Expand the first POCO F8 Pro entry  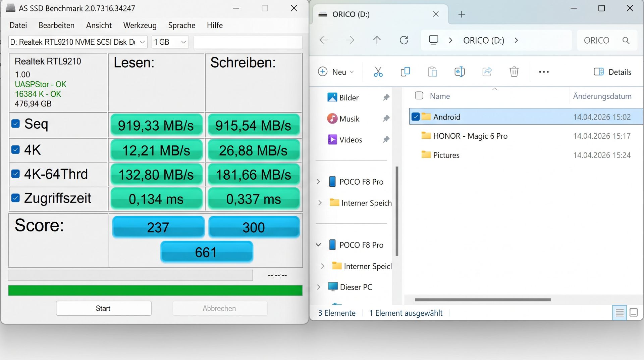(318, 182)
